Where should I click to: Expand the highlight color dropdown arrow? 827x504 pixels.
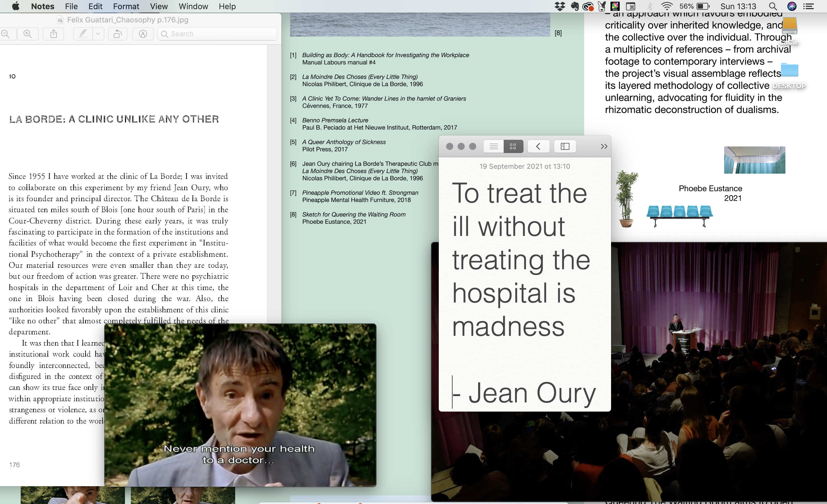(98, 34)
